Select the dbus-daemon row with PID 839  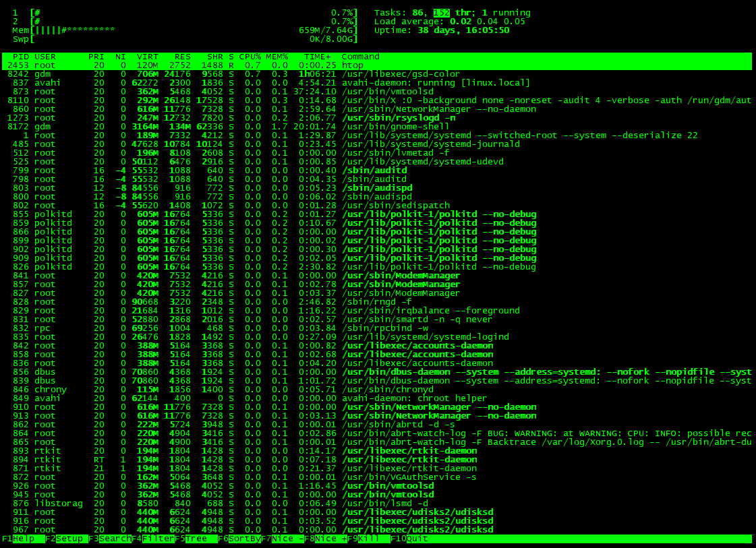coord(377,381)
